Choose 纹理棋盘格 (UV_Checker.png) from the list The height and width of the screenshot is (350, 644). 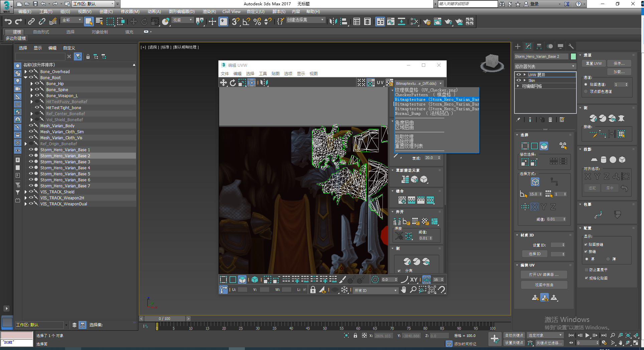pyautogui.click(x=426, y=90)
